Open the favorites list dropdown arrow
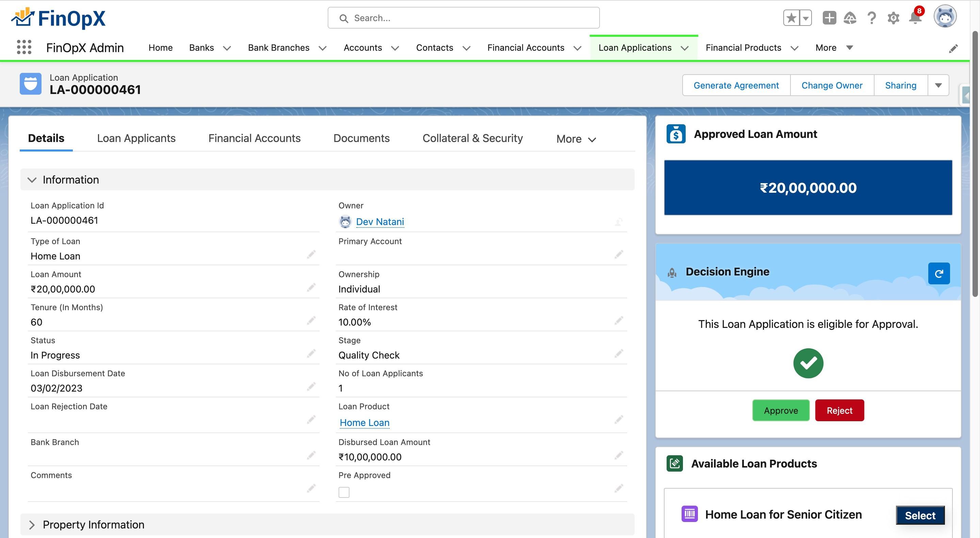The height and width of the screenshot is (538, 980). (x=805, y=18)
